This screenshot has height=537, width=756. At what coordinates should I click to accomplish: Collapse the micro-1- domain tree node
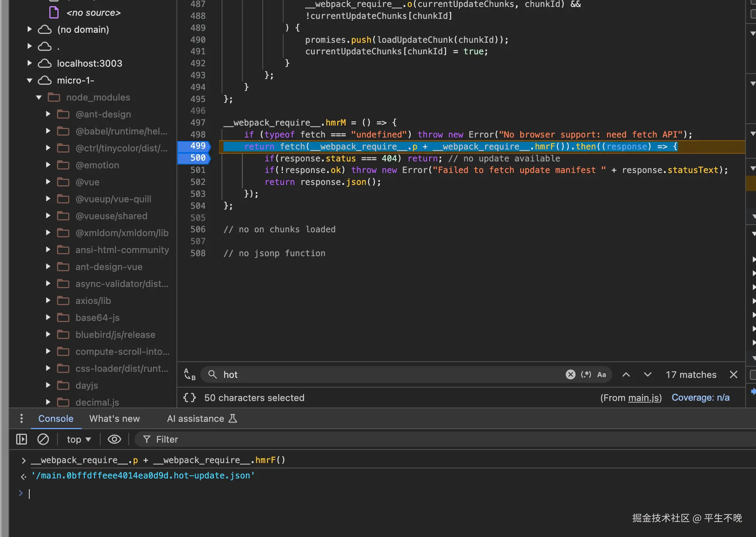click(x=30, y=80)
